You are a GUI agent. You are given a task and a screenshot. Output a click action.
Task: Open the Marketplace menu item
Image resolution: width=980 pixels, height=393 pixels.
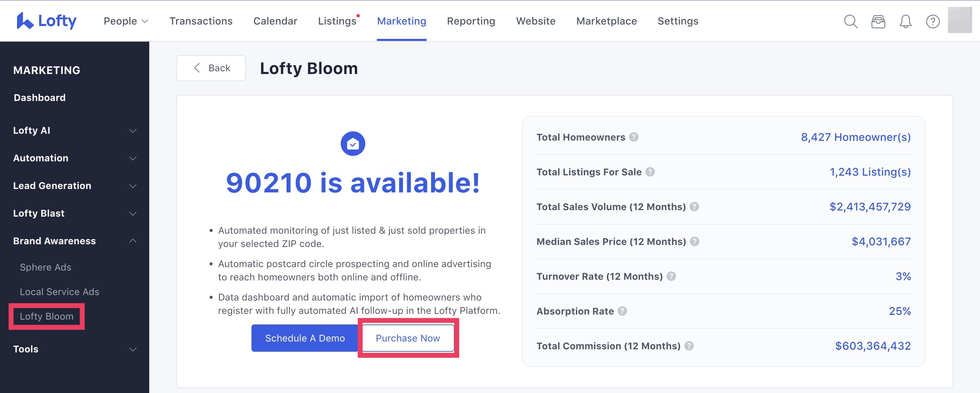tap(607, 21)
